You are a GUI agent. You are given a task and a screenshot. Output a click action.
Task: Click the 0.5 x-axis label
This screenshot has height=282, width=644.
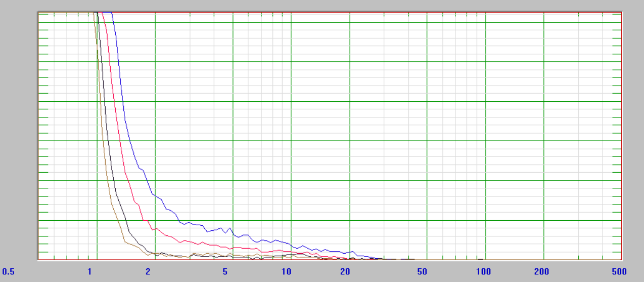8,271
